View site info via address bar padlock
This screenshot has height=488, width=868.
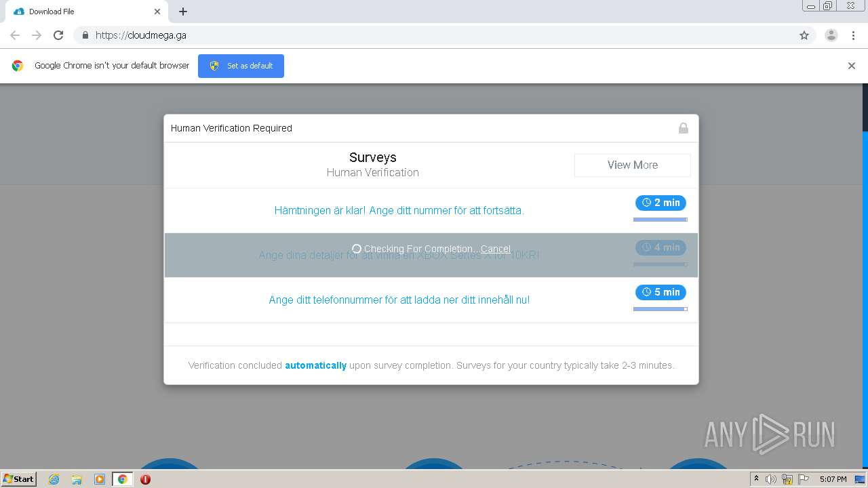click(85, 35)
